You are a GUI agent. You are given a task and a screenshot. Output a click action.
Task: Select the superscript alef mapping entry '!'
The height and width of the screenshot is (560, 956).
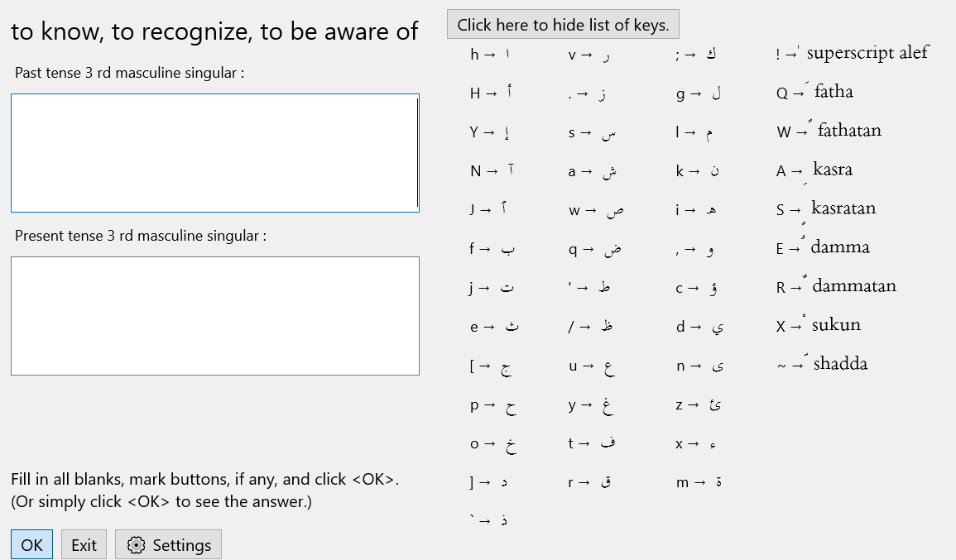[853, 52]
